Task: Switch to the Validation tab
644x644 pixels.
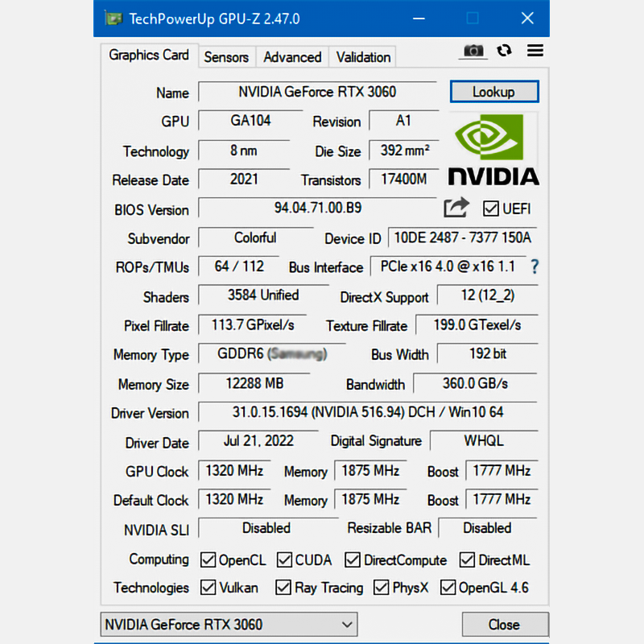Action: point(363,57)
